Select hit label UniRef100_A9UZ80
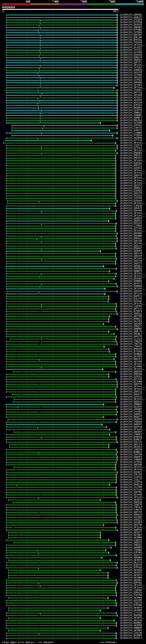The height and width of the screenshot is (644, 146). pos(131,291)
